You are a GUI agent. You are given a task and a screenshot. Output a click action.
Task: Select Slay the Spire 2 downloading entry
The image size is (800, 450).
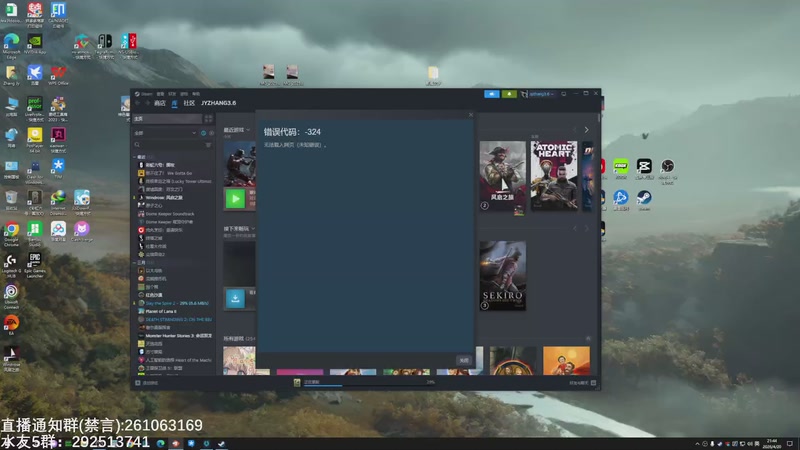point(173,303)
